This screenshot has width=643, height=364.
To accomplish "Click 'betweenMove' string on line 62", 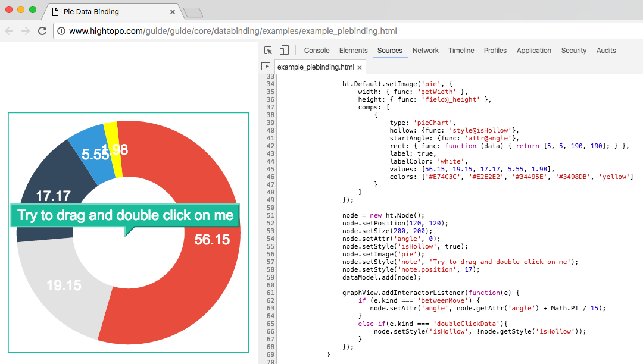I will 442,300.
